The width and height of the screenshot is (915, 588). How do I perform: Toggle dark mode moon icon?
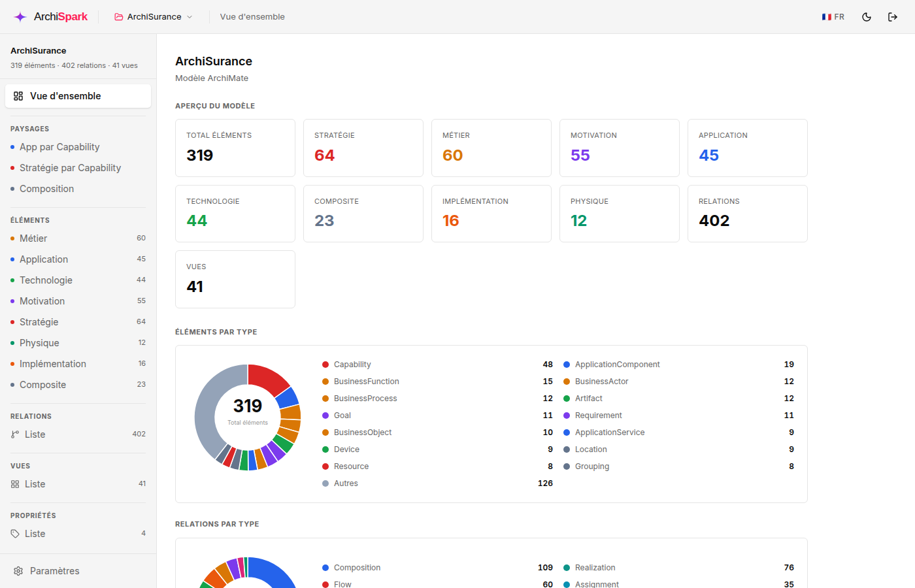click(x=867, y=17)
